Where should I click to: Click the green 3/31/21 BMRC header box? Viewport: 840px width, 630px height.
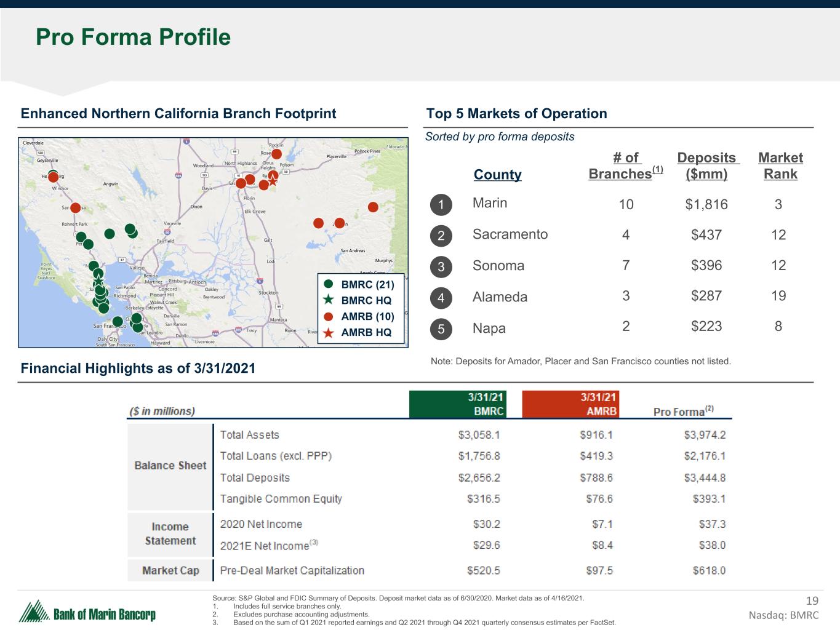pos(458,404)
